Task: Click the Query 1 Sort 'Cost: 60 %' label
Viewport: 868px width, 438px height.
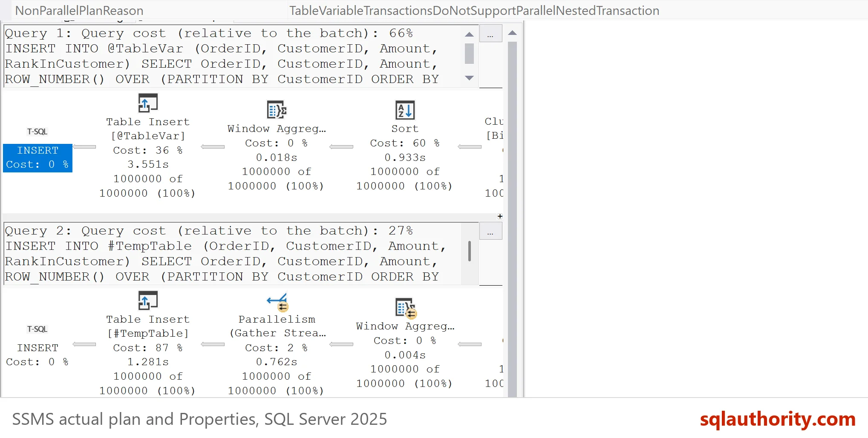Action: click(405, 143)
